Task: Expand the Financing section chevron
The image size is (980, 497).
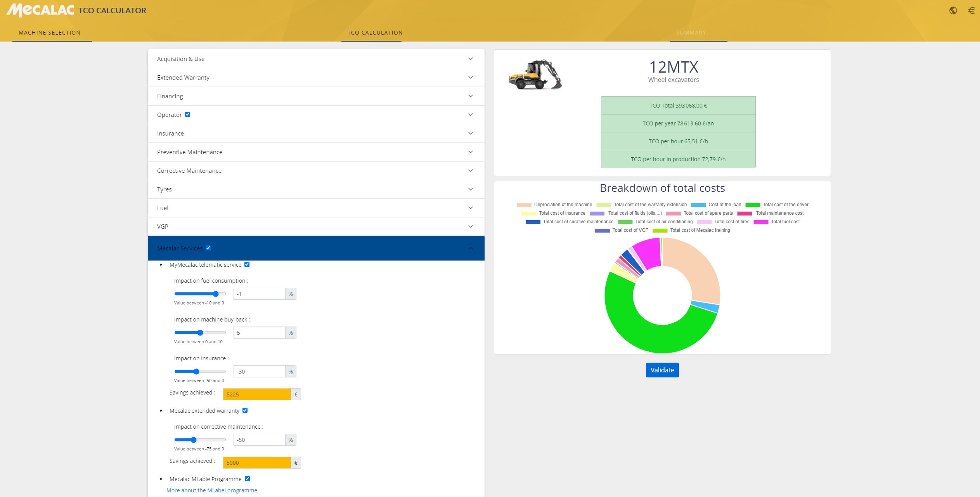Action: (x=470, y=96)
